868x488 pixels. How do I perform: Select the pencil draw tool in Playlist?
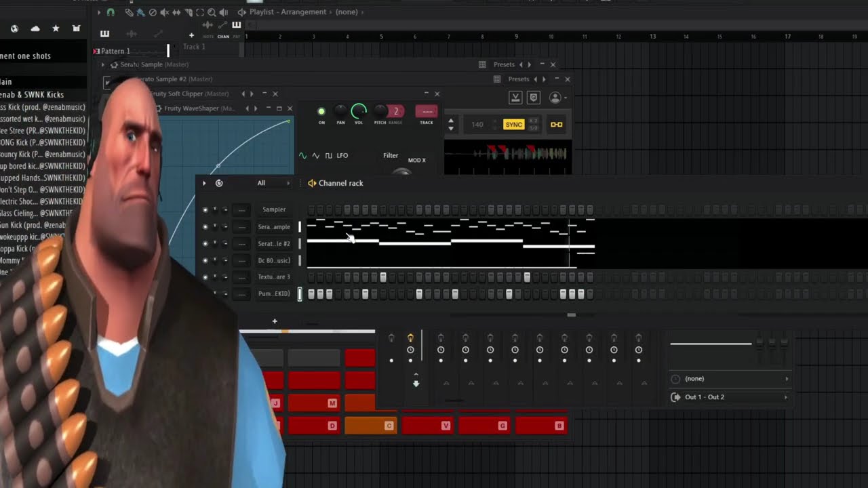pyautogui.click(x=129, y=12)
